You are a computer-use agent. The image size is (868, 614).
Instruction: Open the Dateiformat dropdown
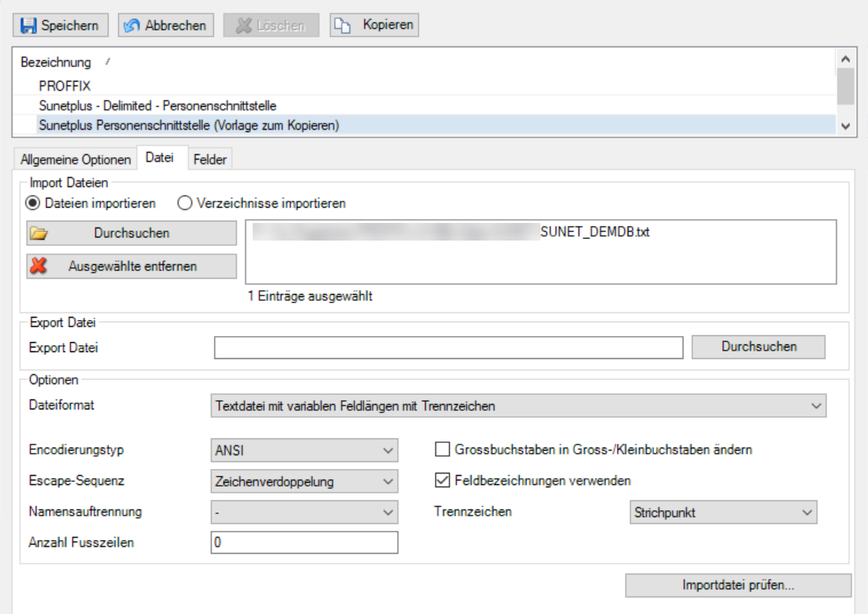(518, 406)
